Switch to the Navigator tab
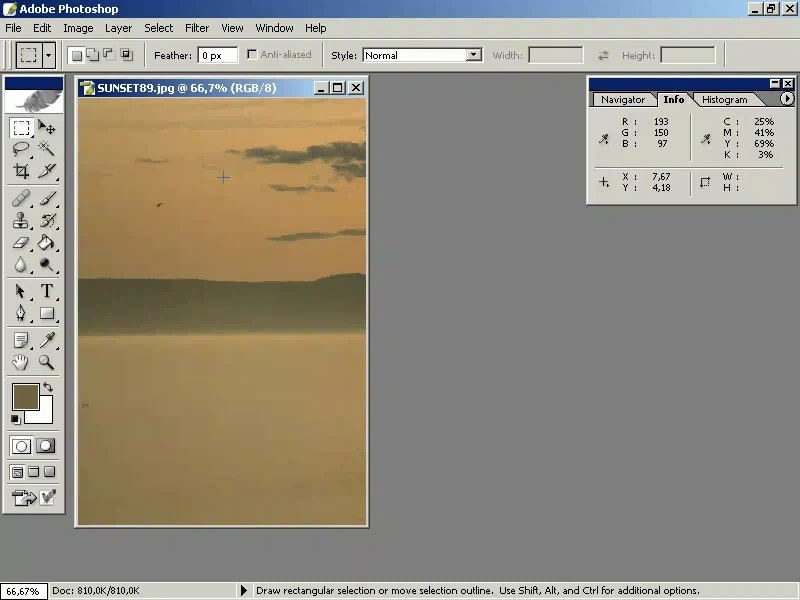Screen dimensions: 800x600 pos(622,99)
